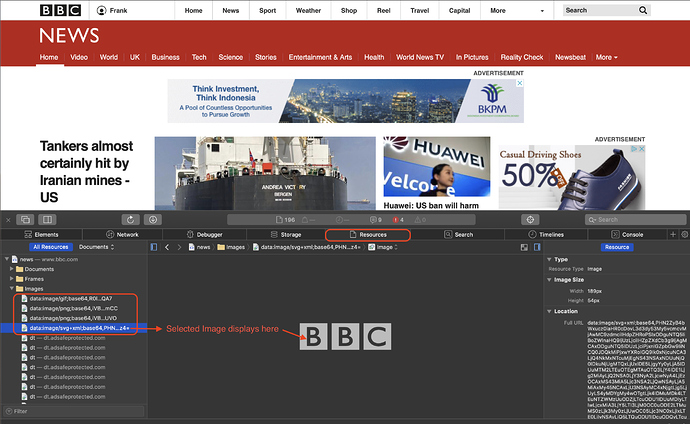
Task: Go back in the resource navigation bar
Action: click(x=166, y=246)
